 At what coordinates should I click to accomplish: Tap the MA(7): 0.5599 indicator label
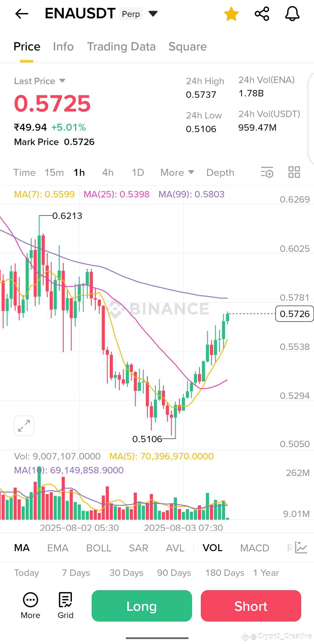(44, 194)
